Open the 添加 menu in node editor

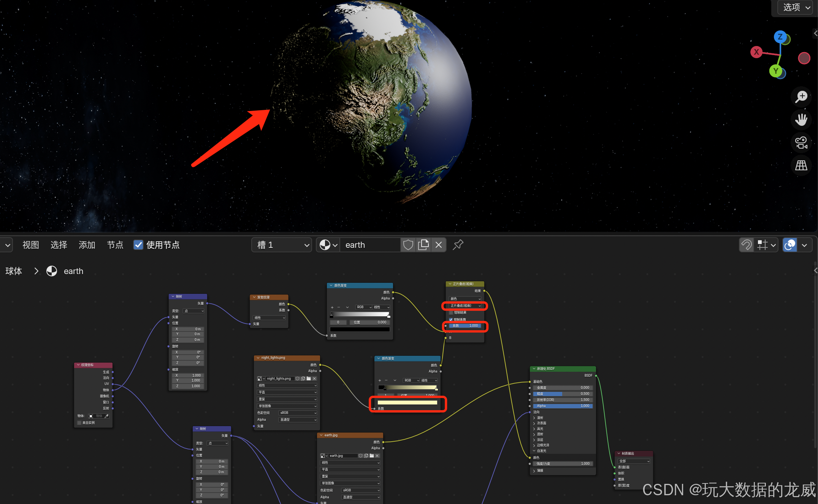click(87, 245)
